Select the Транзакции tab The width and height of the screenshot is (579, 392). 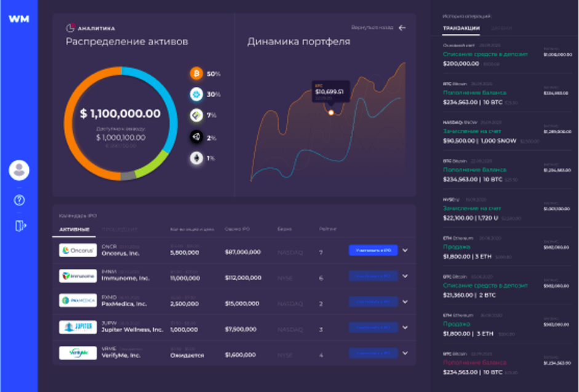(x=461, y=28)
